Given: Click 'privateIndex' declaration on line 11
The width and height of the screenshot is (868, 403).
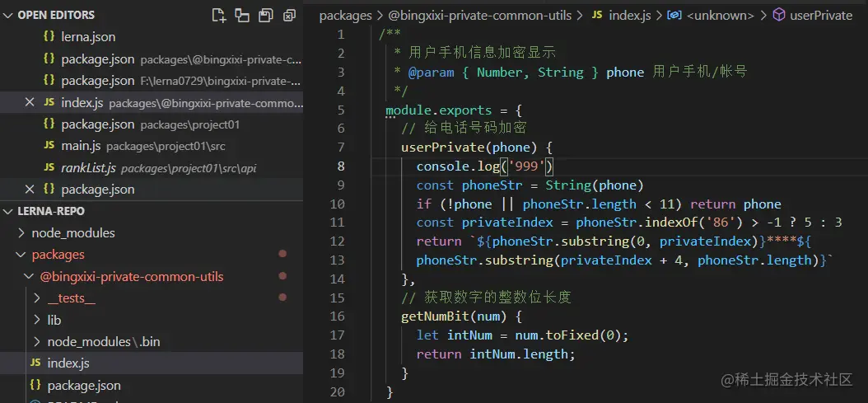Looking at the screenshot, I should (507, 223).
